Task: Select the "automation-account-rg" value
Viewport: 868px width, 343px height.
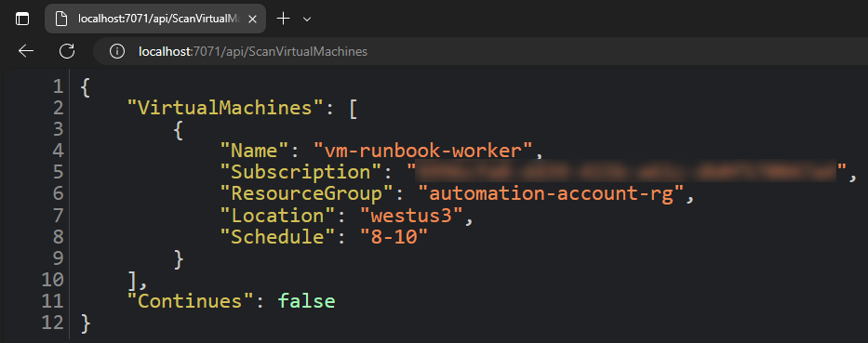Action: click(552, 193)
